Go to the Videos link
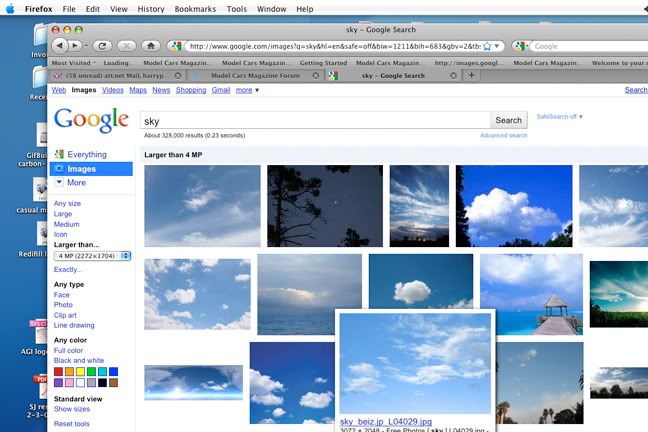This screenshot has width=648, height=432. (112, 90)
